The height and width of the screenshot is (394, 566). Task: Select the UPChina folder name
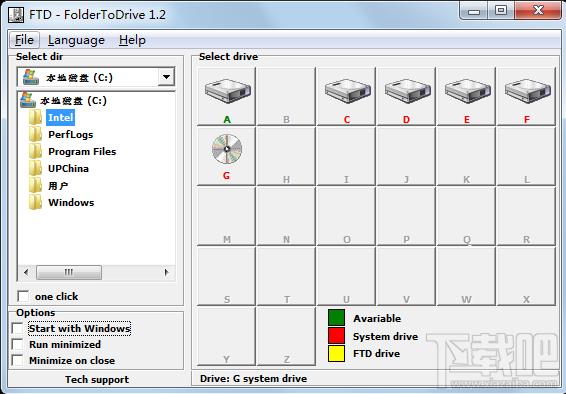point(69,168)
